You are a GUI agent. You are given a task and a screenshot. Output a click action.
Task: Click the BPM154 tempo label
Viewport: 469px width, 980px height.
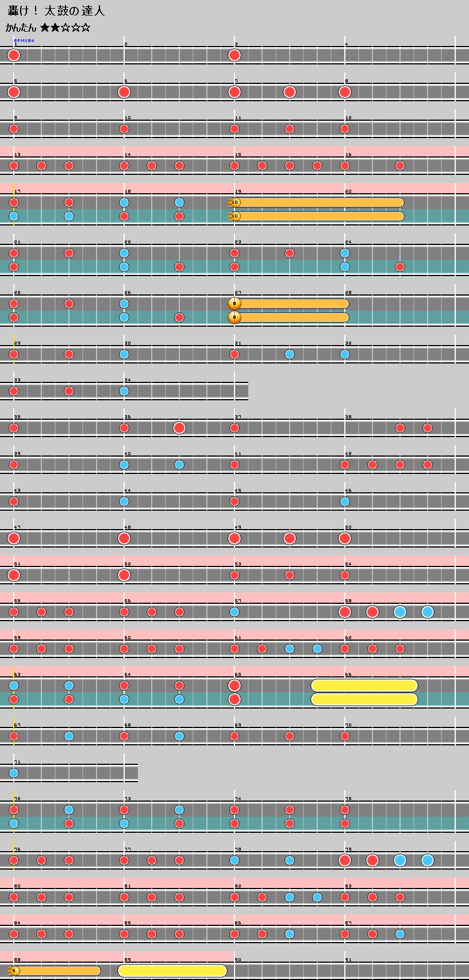click(24, 40)
